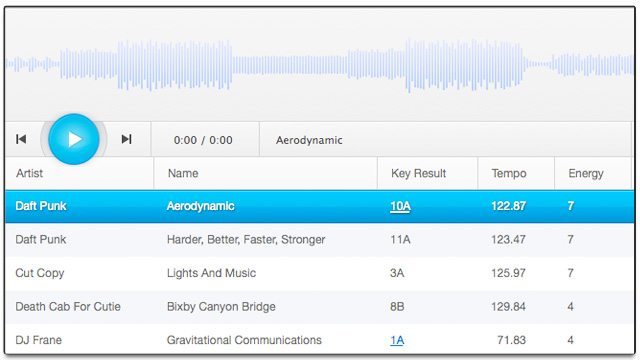
Task: Click the 123.47 tempo value
Action: click(x=509, y=239)
